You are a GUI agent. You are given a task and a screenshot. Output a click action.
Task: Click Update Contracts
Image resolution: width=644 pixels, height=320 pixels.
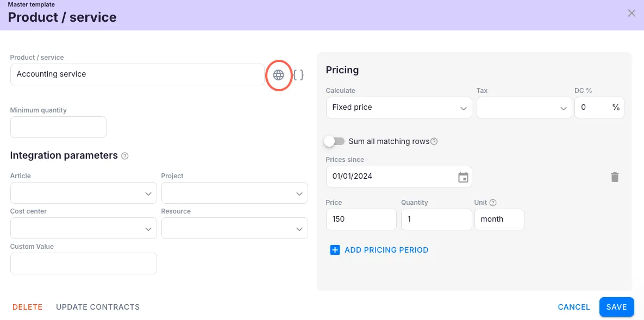pyautogui.click(x=98, y=307)
